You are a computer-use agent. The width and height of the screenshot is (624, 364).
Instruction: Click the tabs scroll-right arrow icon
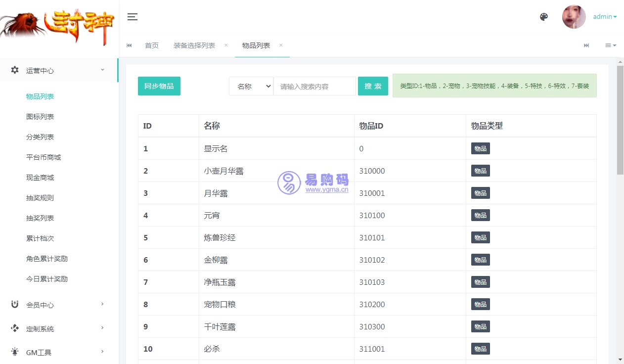(x=586, y=45)
